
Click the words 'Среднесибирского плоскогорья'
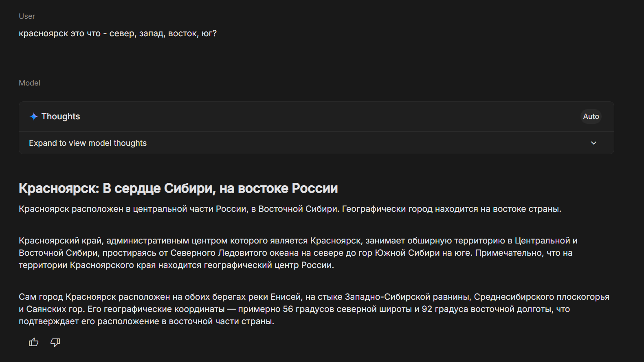[541, 297]
